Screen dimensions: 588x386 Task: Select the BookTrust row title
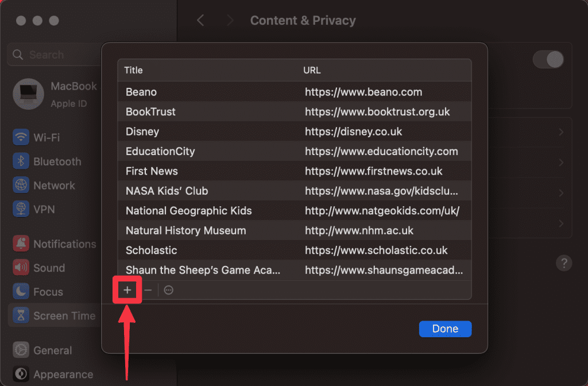[x=151, y=112]
